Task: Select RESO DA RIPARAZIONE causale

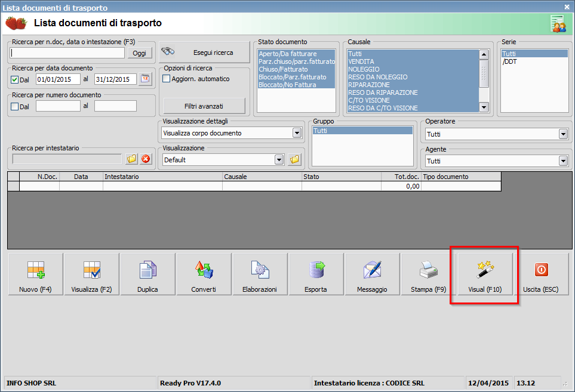Action: [x=413, y=92]
